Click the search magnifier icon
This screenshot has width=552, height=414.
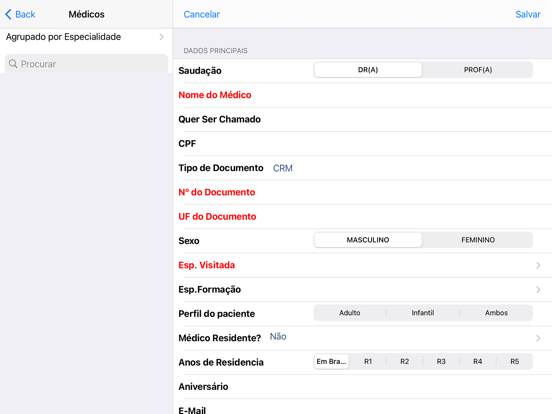point(13,64)
